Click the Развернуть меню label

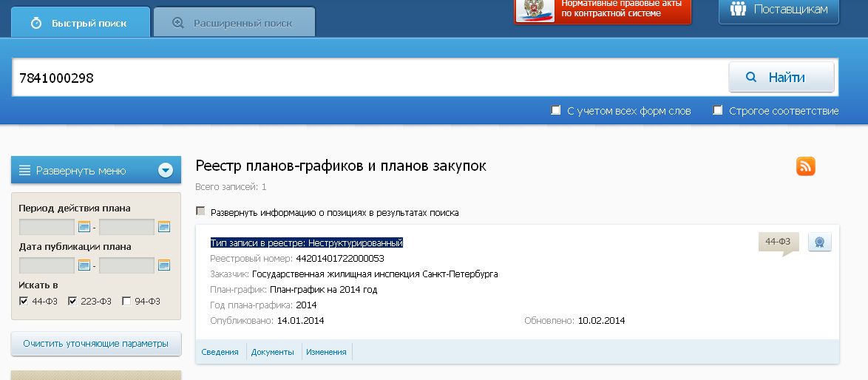point(81,171)
